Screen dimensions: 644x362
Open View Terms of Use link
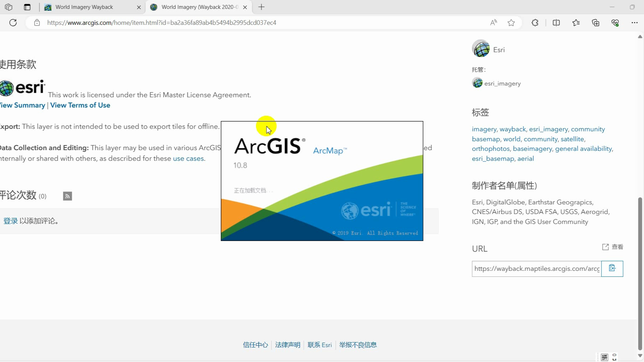[80, 105]
